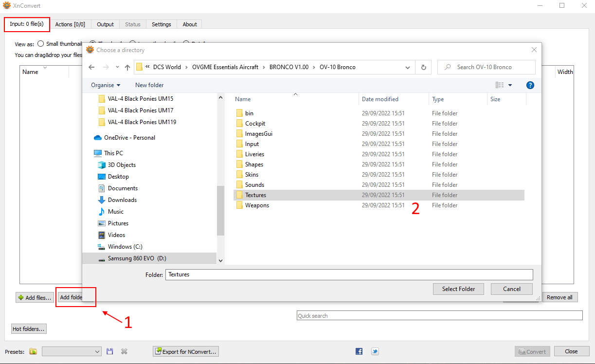Click the Videos filmstrip icon
The height and width of the screenshot is (364, 595).
102,235
